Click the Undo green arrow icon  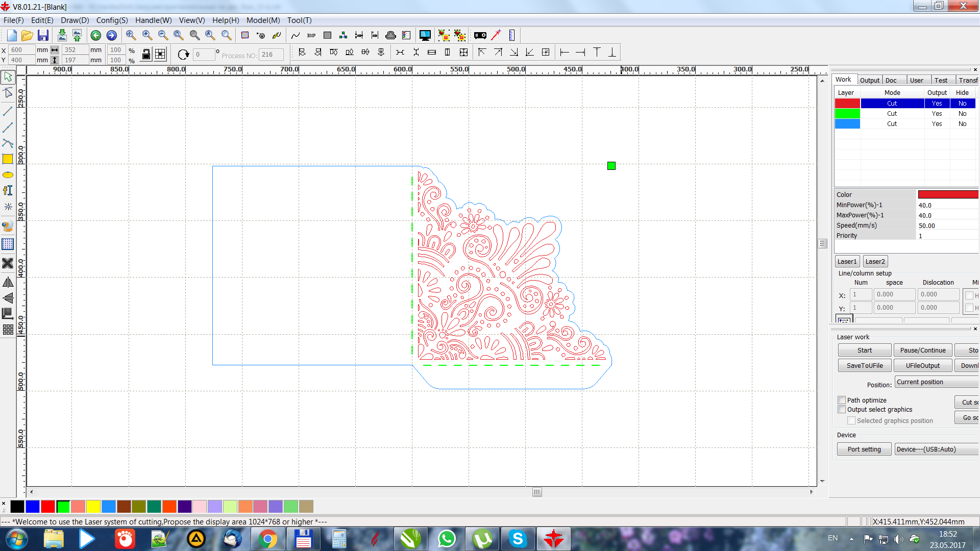click(95, 35)
